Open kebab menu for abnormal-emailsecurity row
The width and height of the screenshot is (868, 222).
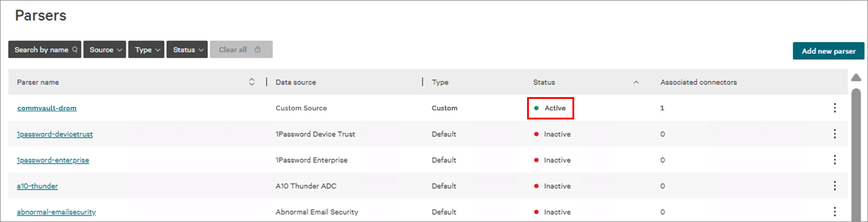835,212
